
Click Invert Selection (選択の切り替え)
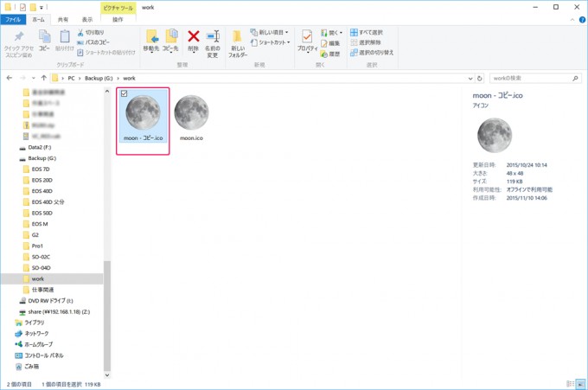(x=372, y=53)
